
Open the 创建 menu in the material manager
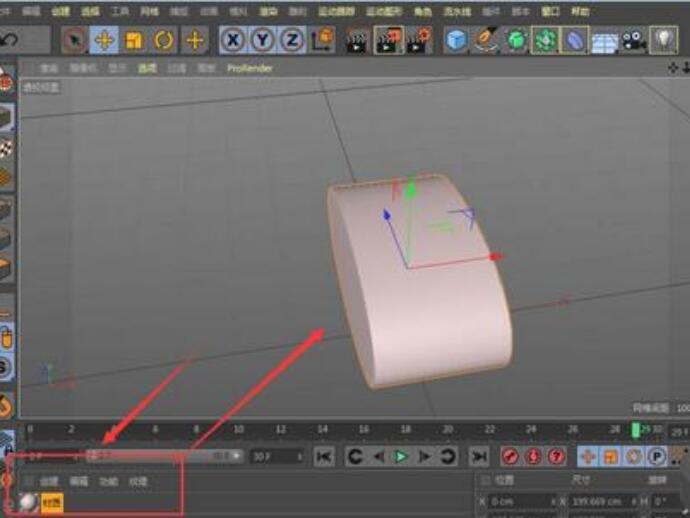(48, 481)
